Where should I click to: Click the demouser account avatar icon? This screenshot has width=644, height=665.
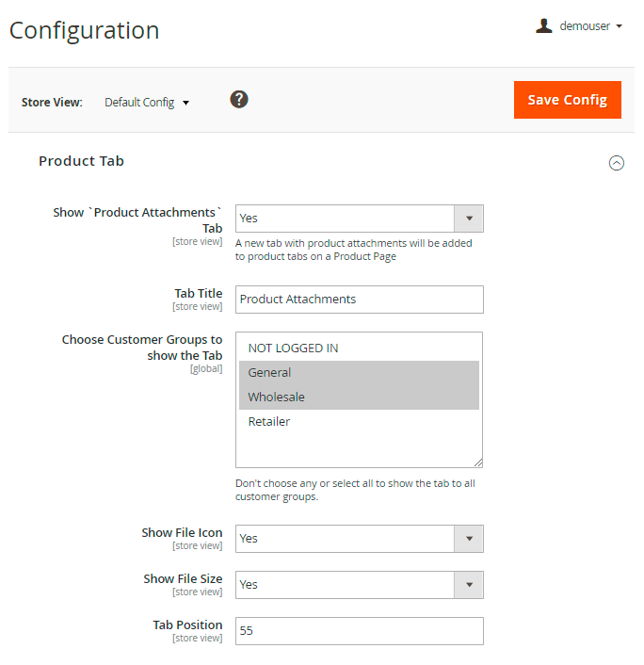click(x=543, y=26)
